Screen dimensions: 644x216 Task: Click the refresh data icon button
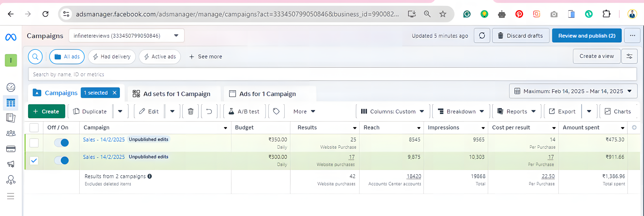coord(482,35)
